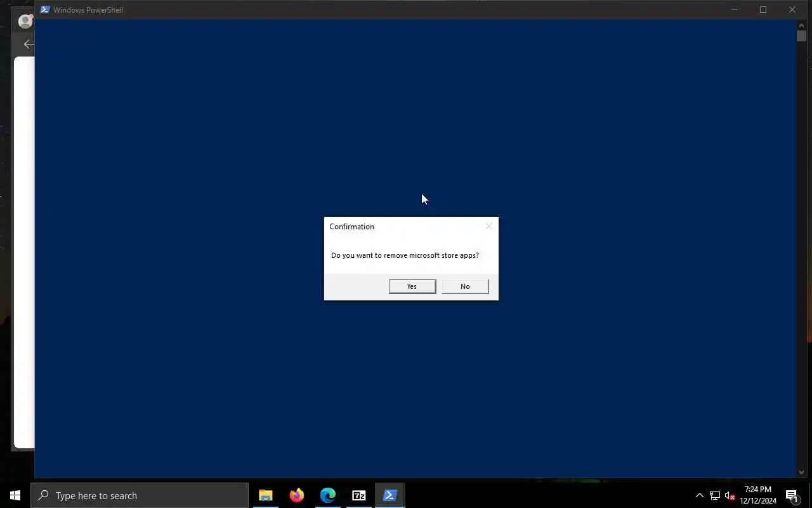This screenshot has width=812, height=508.
Task: Focus the taskbar search box
Action: (x=140, y=495)
